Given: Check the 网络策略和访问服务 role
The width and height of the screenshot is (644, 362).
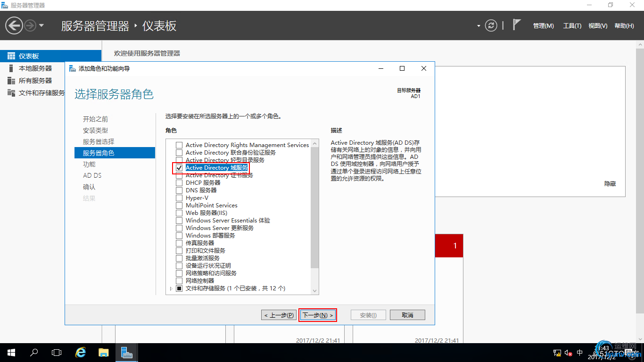Looking at the screenshot, I should (x=179, y=273).
